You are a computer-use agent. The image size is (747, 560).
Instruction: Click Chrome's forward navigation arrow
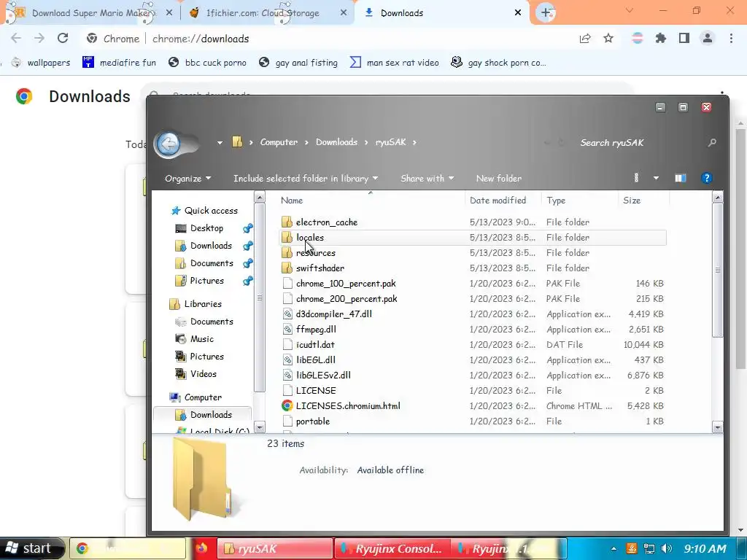[x=39, y=38]
